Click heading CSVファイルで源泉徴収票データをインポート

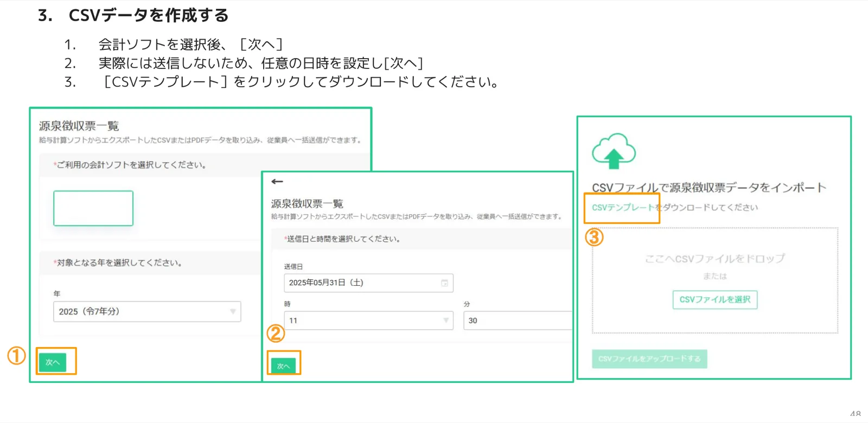tap(709, 188)
